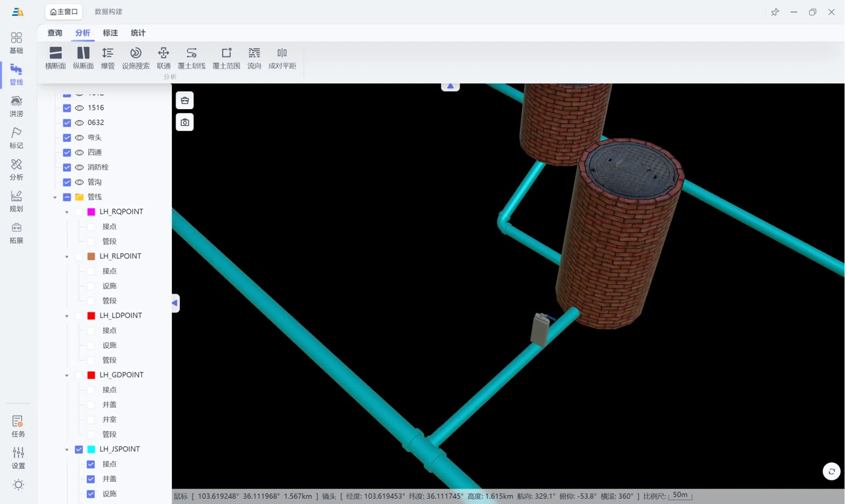Switch to the 数据构建 window tab
The width and height of the screenshot is (845, 504).
pyautogui.click(x=108, y=12)
